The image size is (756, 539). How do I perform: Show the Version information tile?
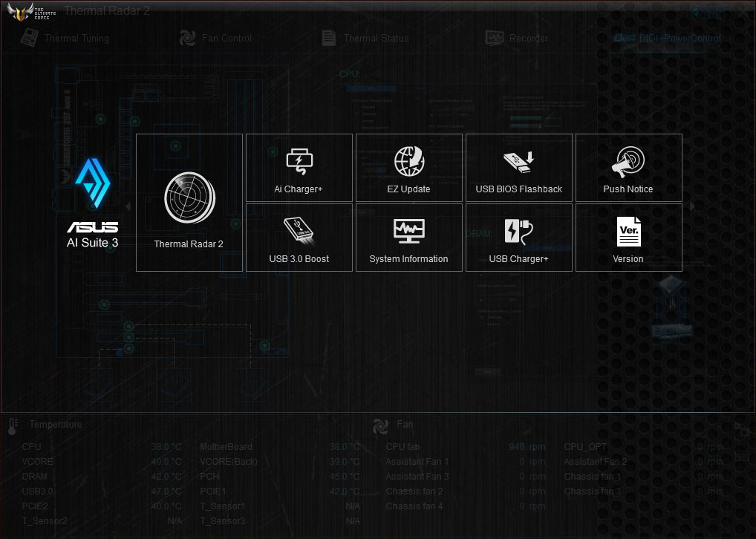coord(629,238)
